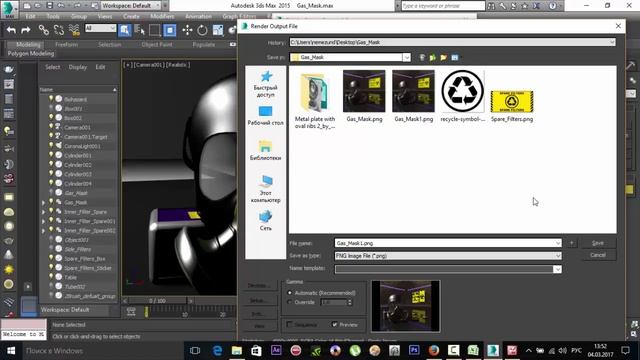Click the time slider 0 / 100 handle

157,301
